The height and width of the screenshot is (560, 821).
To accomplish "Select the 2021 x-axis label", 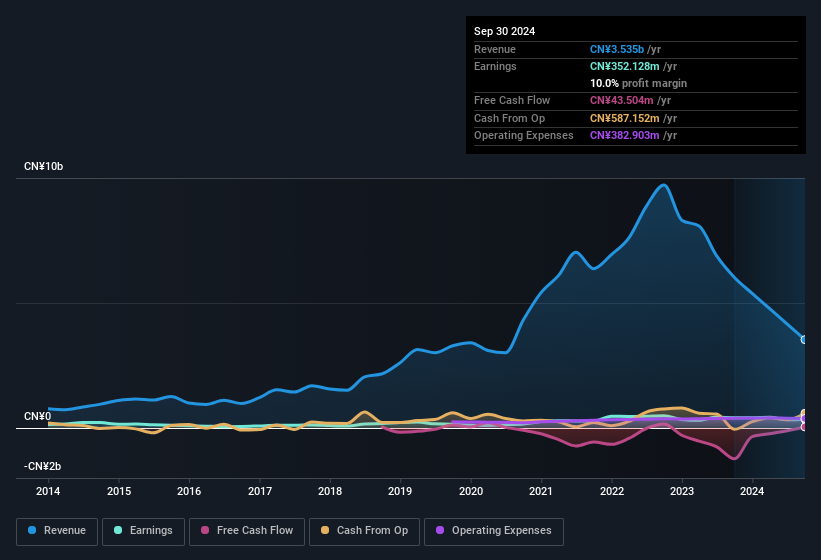I will (541, 491).
